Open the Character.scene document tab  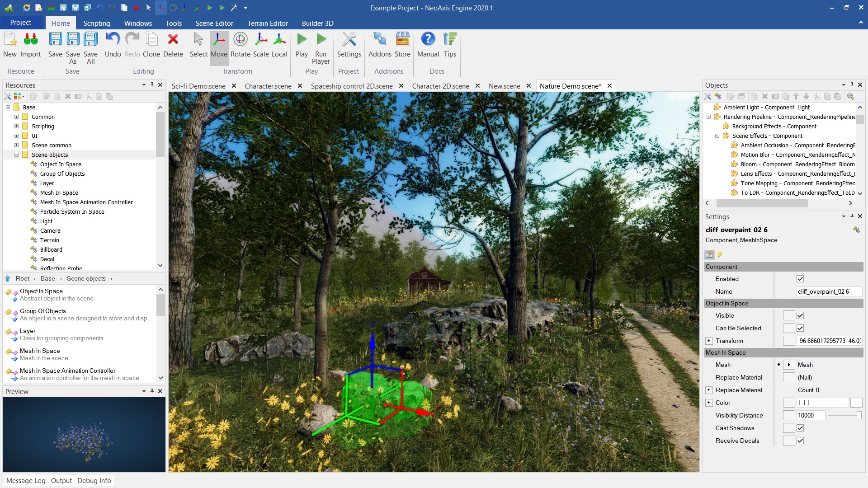268,86
